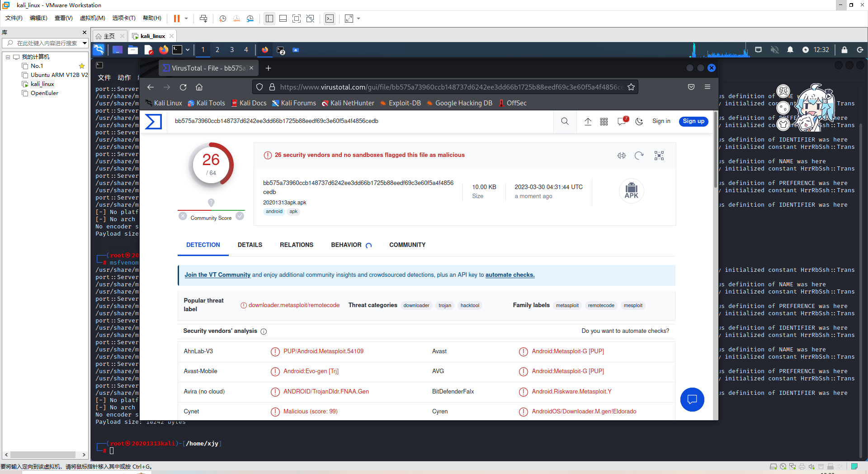The height and width of the screenshot is (474, 868).
Task: Click the VirusTotal logo icon
Action: tap(153, 121)
